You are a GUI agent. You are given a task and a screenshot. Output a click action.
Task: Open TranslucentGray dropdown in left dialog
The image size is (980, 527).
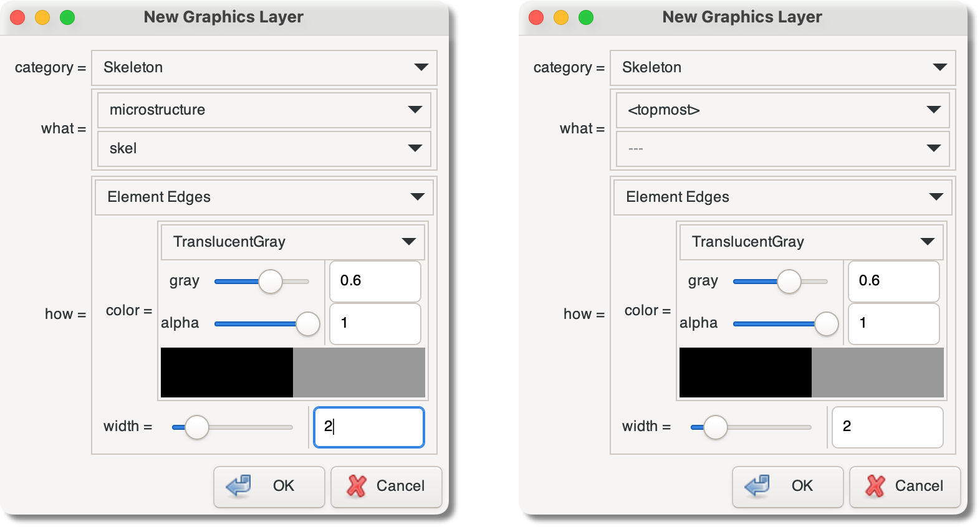[x=292, y=242]
